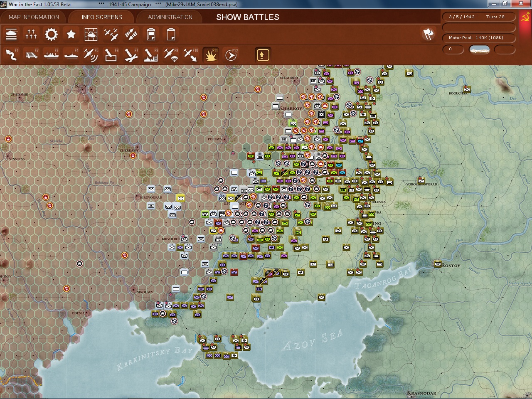Click the F12 end turn button
Screen dimensions: 532x399
231,55
